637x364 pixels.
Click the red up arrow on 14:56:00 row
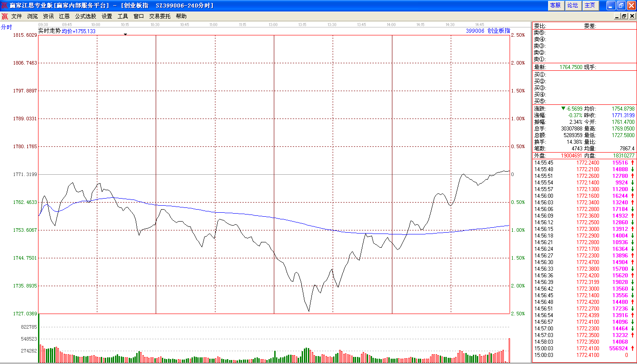[x=633, y=196]
